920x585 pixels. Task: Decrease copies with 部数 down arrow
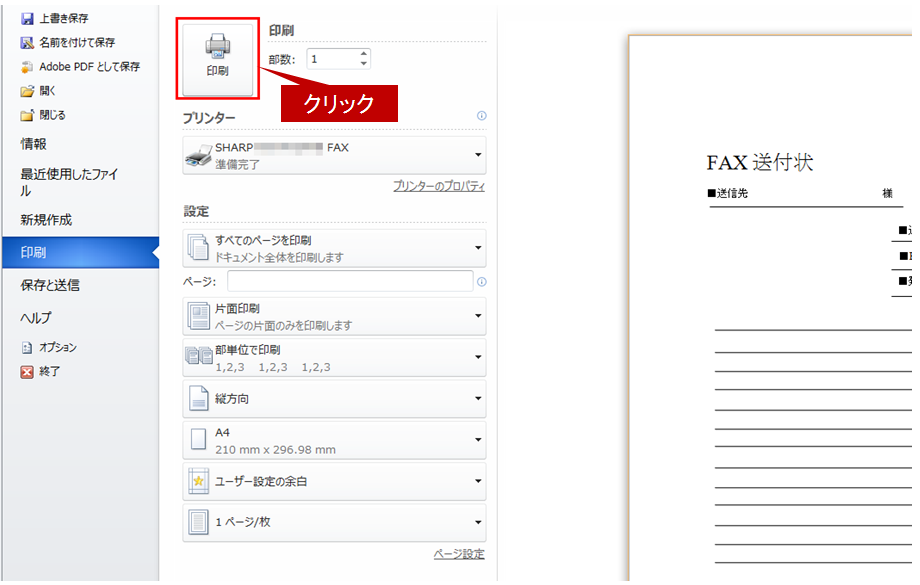pyautogui.click(x=364, y=63)
